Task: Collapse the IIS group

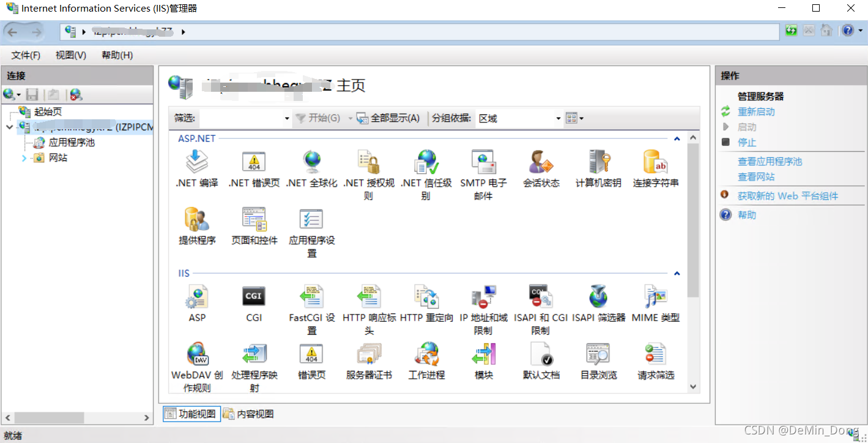Action: tap(677, 274)
